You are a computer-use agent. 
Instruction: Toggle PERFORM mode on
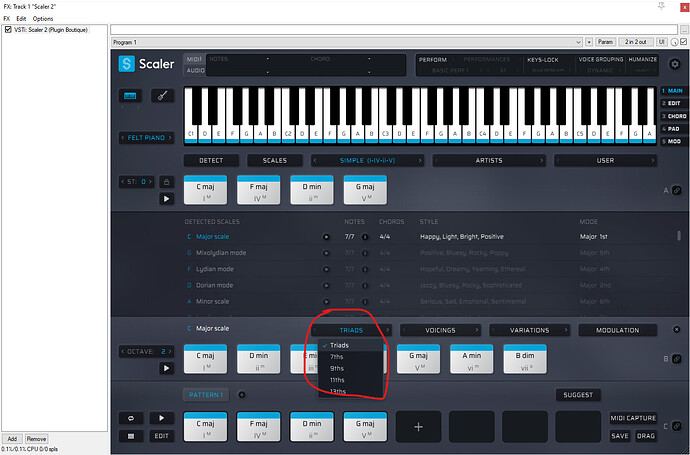433,59
